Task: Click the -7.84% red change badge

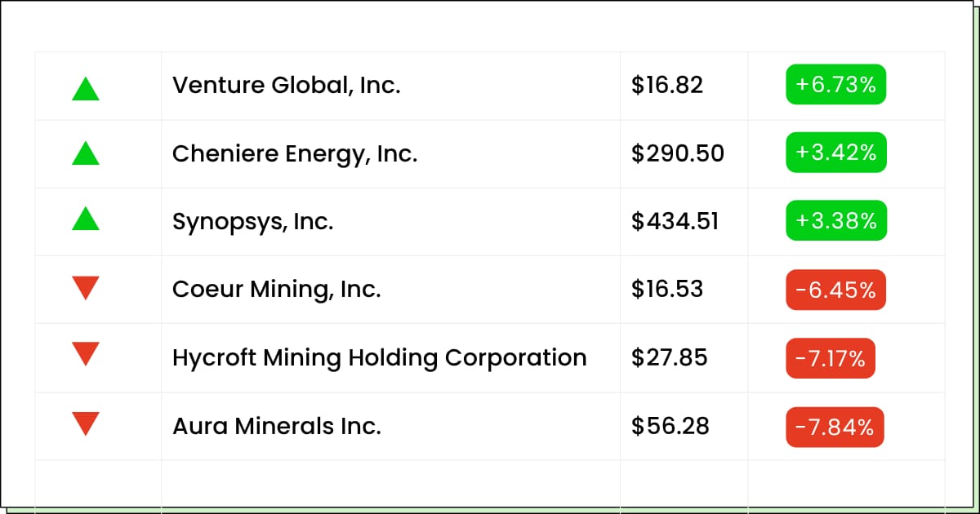Action: [835, 427]
